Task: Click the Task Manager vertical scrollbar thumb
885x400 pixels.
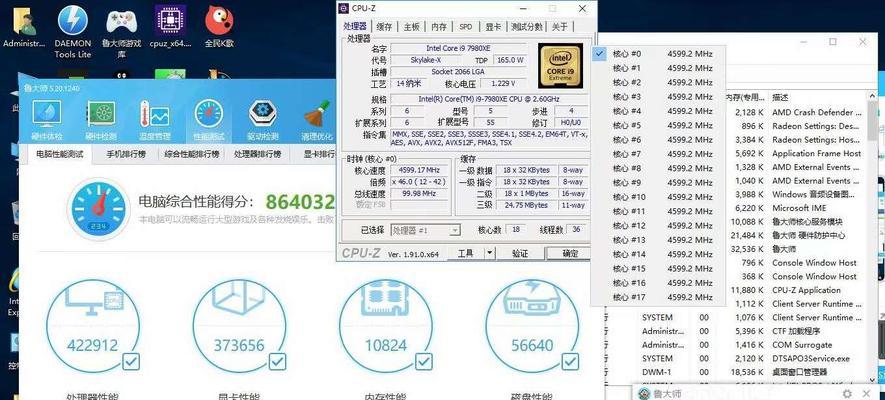Action: point(873,122)
